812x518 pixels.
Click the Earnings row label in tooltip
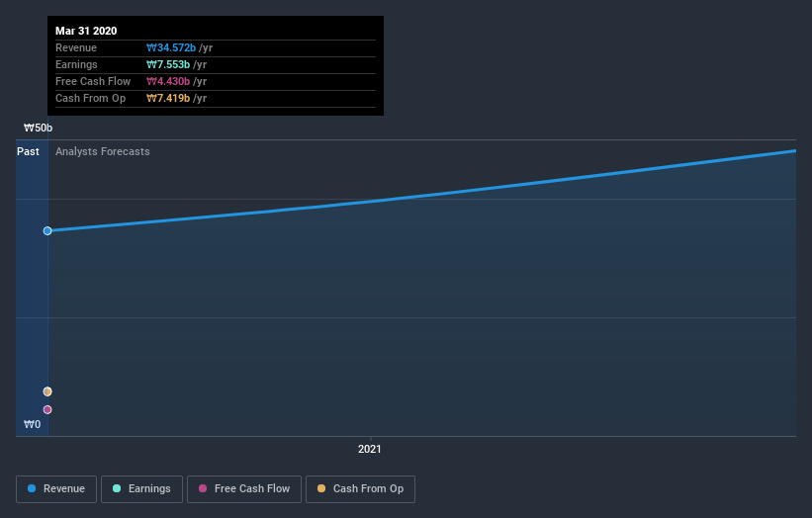[x=76, y=64]
